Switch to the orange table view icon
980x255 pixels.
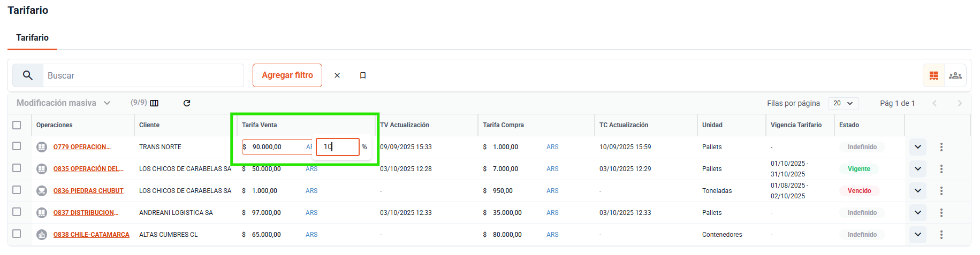click(933, 75)
